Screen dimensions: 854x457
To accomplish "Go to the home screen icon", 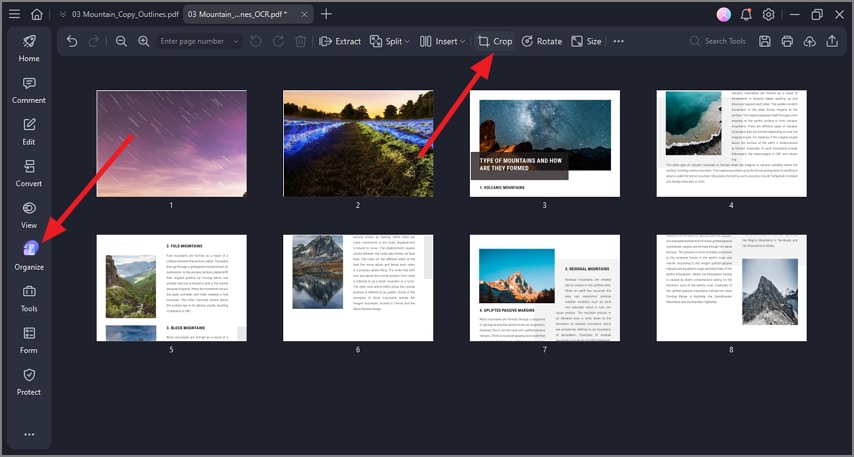I will point(36,14).
